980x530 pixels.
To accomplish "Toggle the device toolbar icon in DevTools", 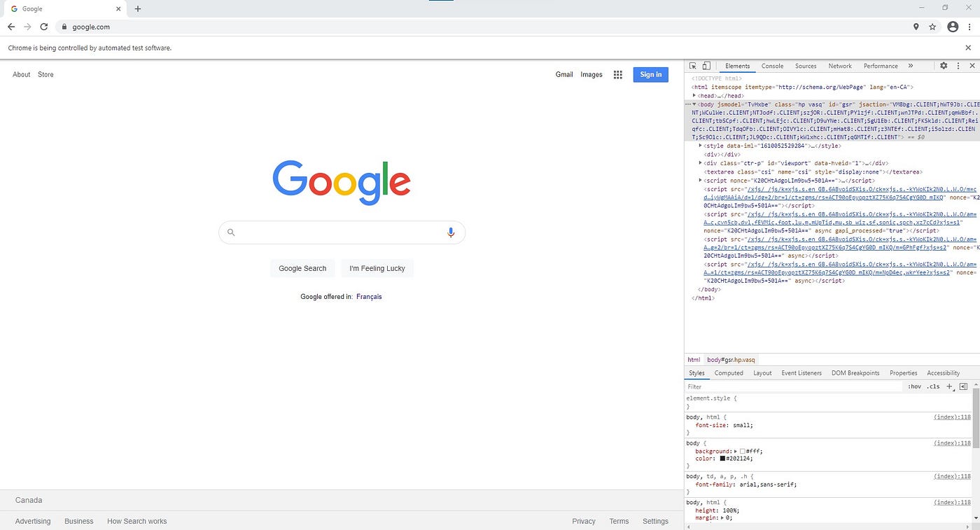I will (x=706, y=66).
